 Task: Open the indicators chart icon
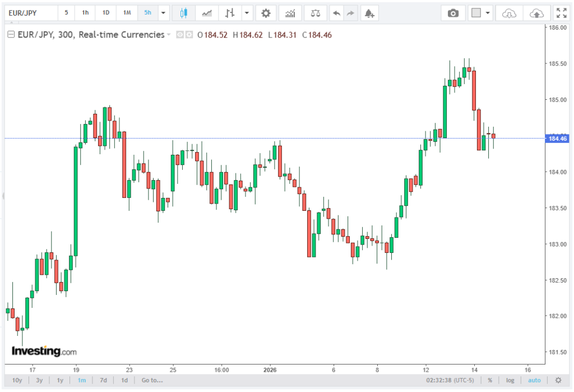click(x=290, y=13)
